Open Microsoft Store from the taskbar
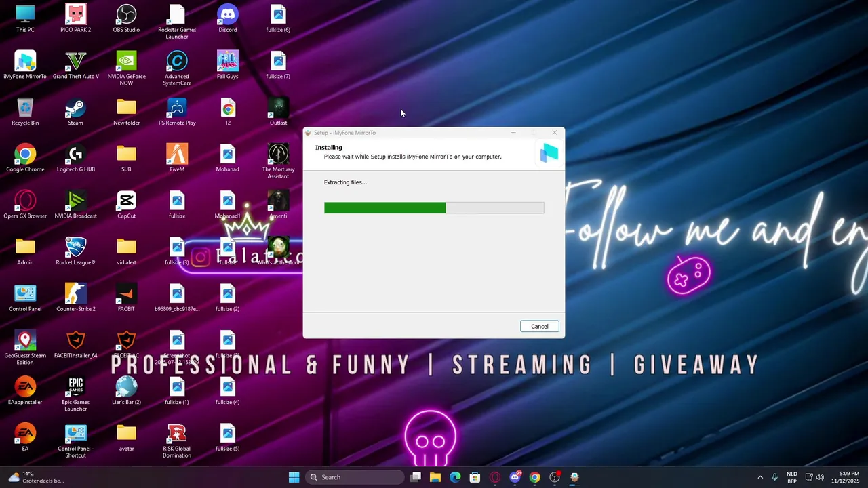 475,477
